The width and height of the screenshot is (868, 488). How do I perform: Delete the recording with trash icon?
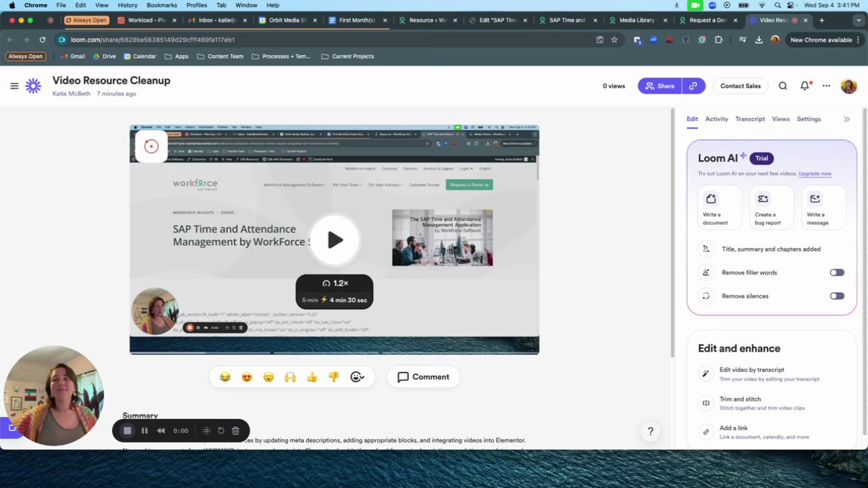[235, 430]
